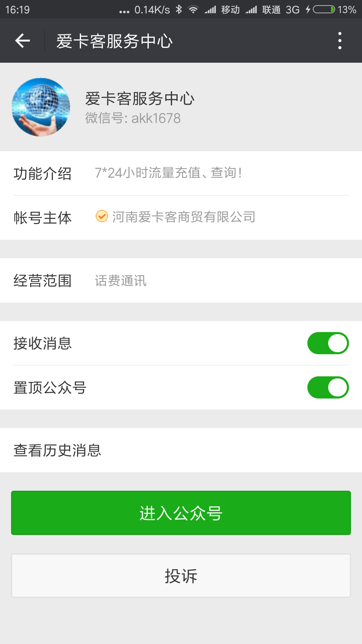Screen dimensions: 362x644
Task: Tap the 移动 signal strength icon
Action: [211, 9]
